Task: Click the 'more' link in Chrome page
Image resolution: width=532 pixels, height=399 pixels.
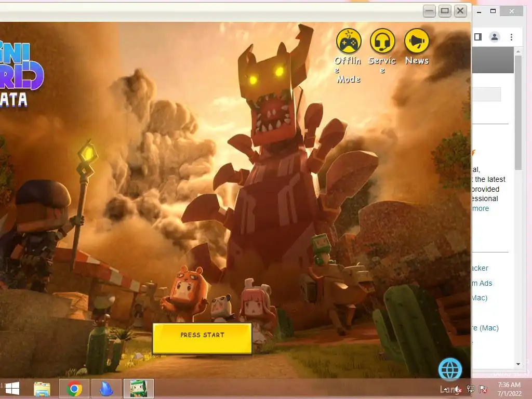Action: point(481,208)
